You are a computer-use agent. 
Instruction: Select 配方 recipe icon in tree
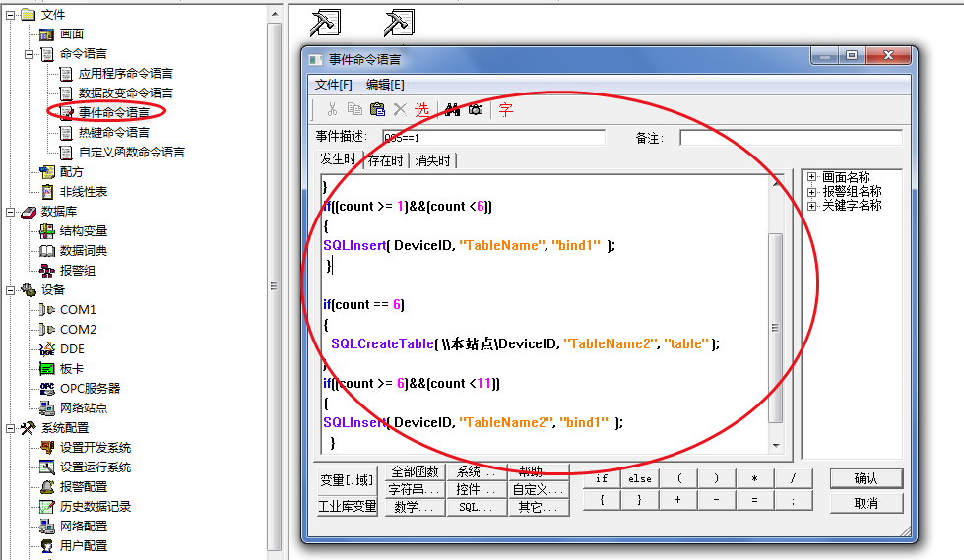(x=46, y=172)
